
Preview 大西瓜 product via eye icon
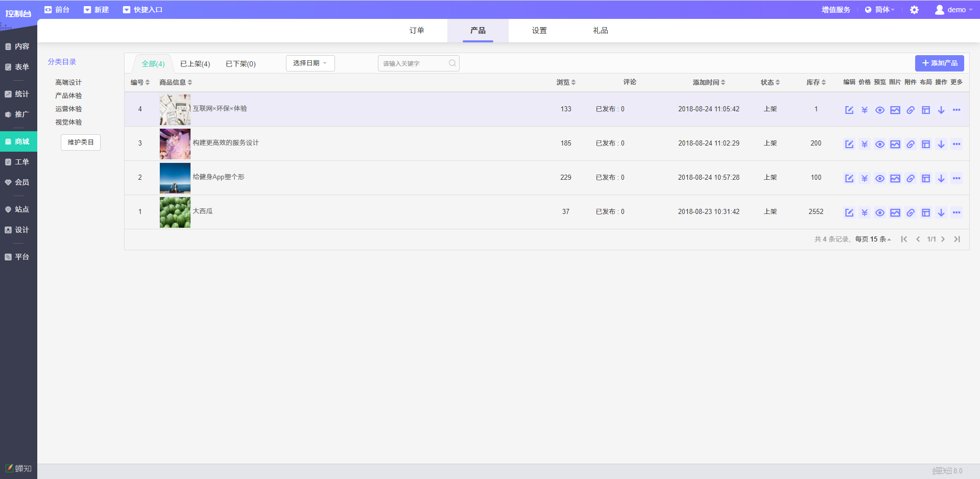(x=879, y=212)
